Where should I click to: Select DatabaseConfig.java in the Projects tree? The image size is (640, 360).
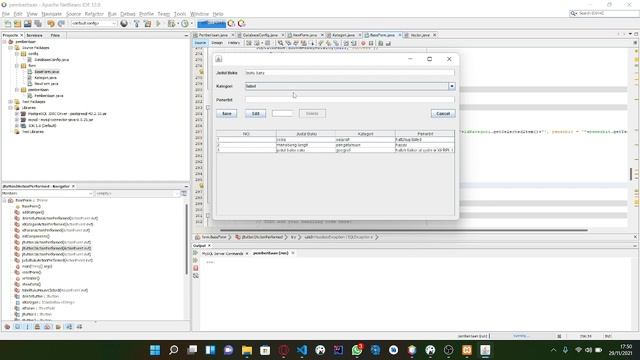tap(51, 60)
